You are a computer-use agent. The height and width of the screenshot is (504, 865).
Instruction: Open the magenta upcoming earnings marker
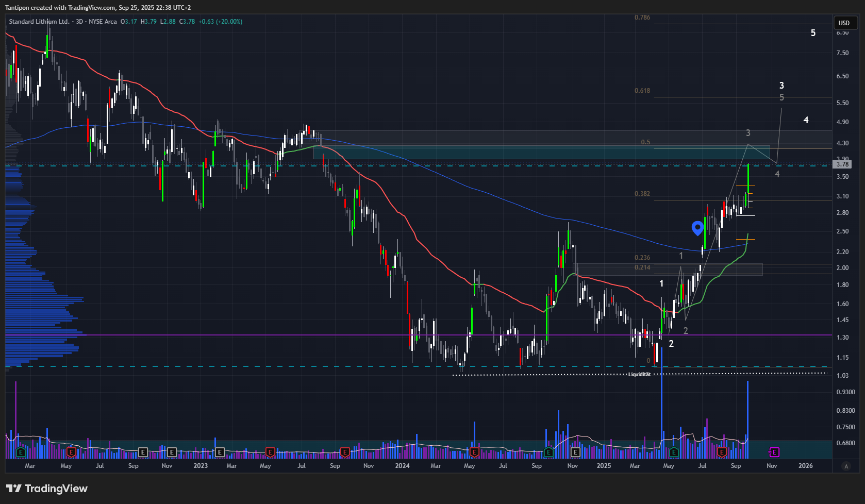[x=774, y=452]
